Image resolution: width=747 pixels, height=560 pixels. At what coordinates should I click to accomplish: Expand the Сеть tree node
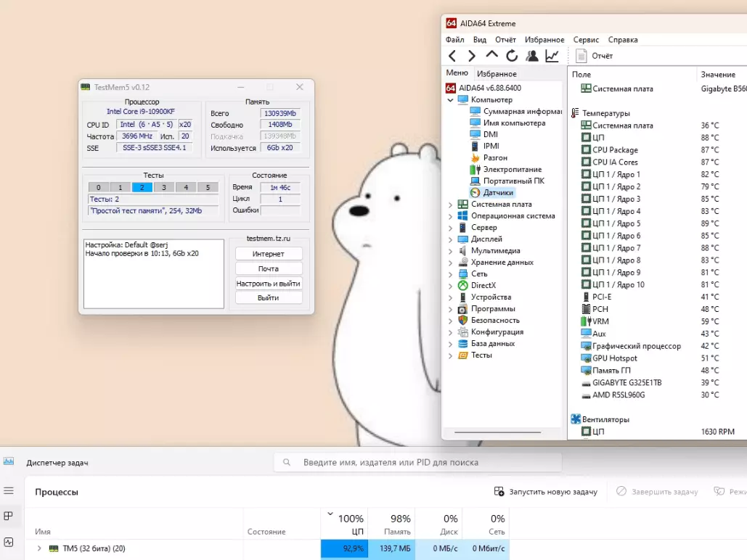pos(450,274)
